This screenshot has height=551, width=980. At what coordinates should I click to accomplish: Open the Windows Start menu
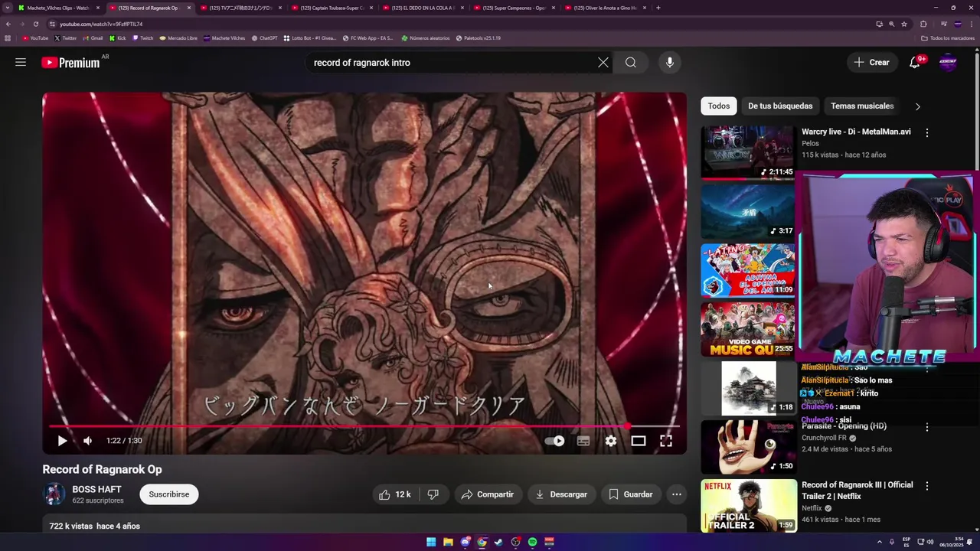tap(431, 542)
